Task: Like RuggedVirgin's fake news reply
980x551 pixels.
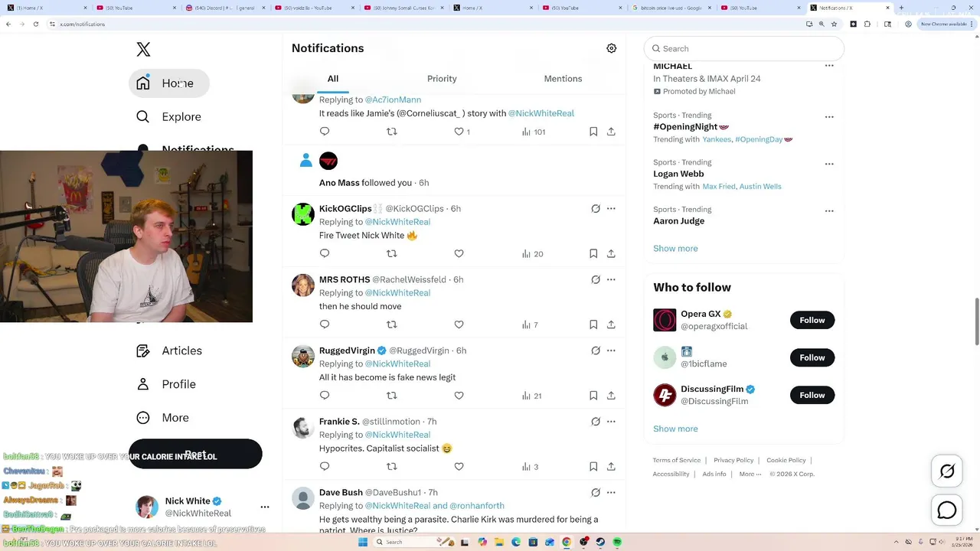Action: [459, 396]
